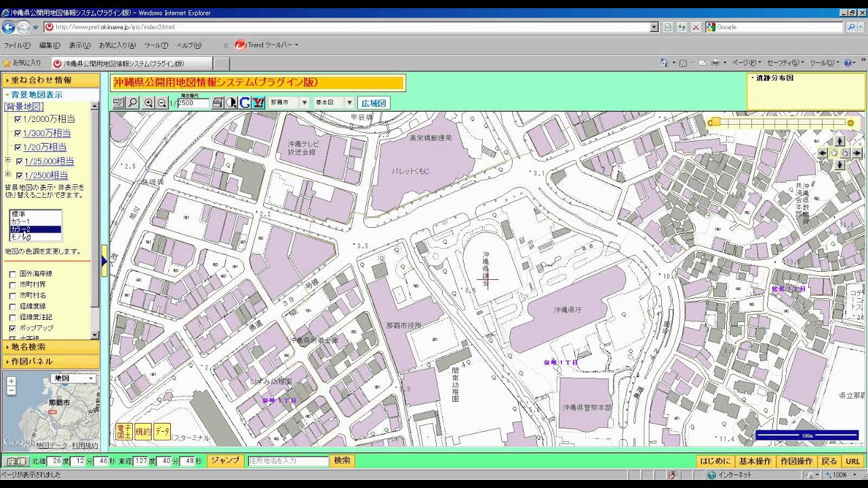The image size is (868, 488).
Task: Open the 表示(V) menu
Action: click(79, 45)
